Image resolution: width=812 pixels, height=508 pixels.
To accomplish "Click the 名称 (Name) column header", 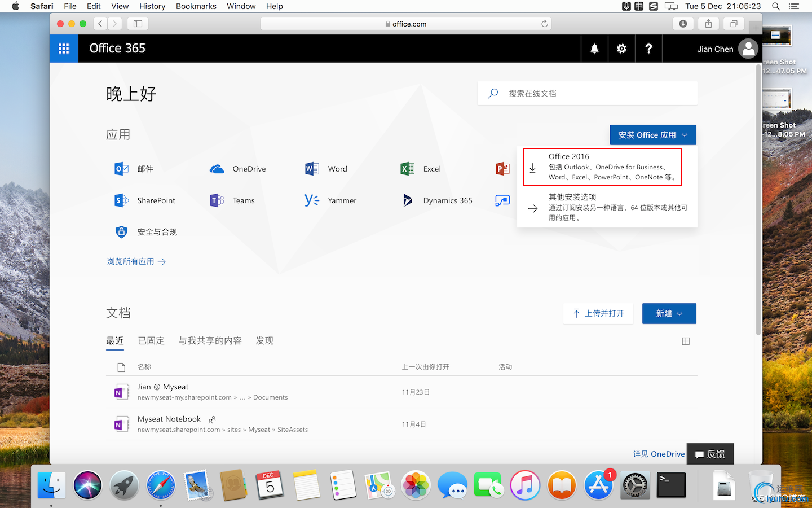I will click(144, 367).
